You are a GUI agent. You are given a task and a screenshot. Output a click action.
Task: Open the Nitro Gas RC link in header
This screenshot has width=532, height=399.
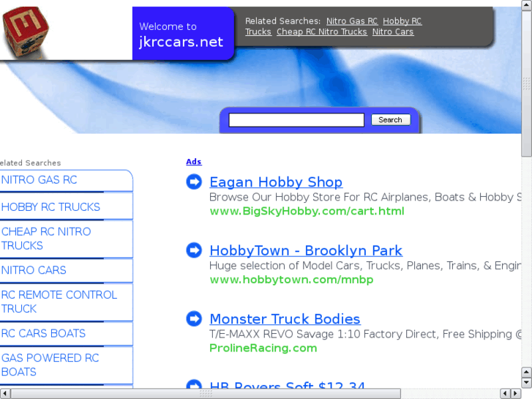tap(352, 21)
